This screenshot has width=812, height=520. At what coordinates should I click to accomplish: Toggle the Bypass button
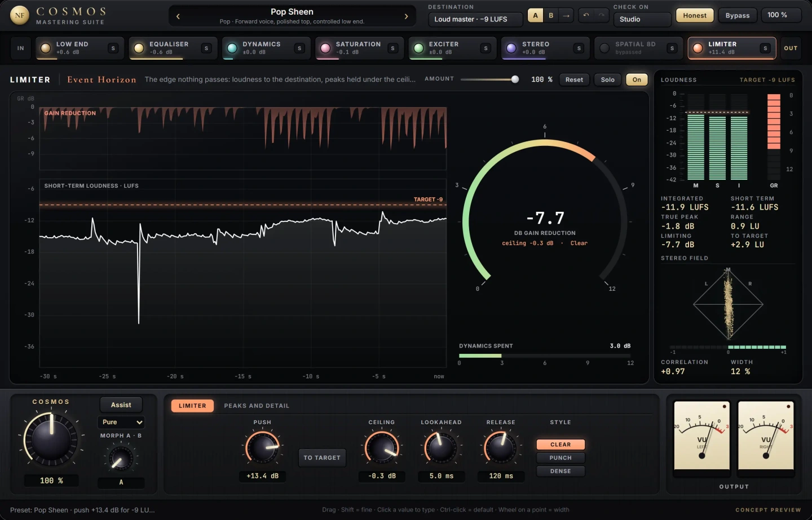(738, 16)
